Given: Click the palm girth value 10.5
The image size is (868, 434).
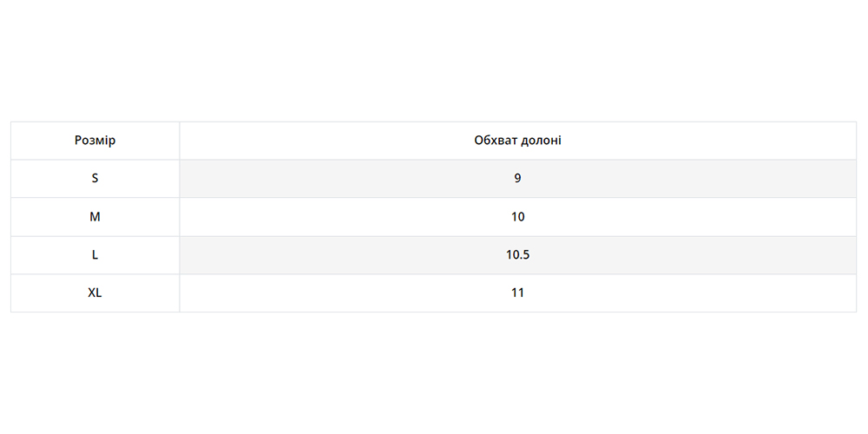Looking at the screenshot, I should 517,255.
